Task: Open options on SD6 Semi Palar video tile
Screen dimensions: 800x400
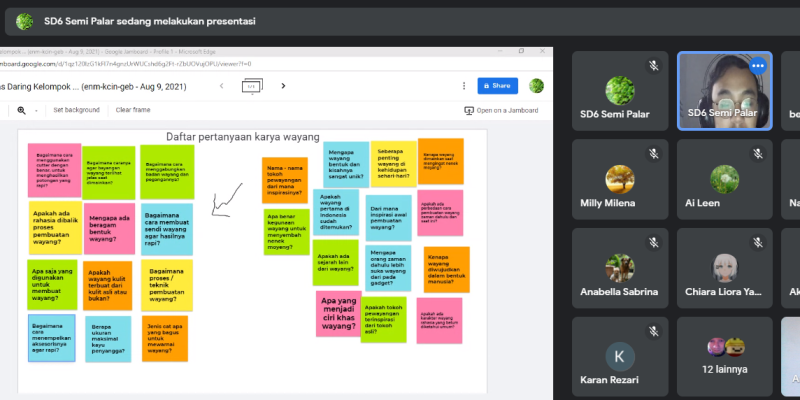Action: [758, 66]
